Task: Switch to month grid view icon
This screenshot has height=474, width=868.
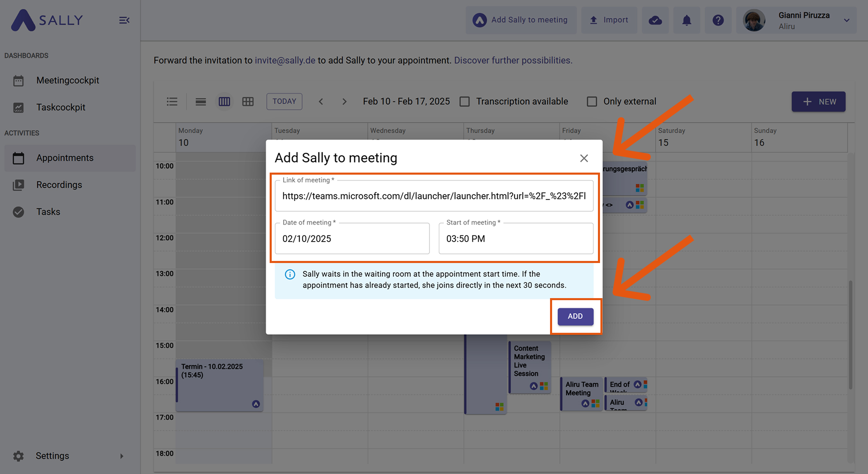Action: point(248,102)
